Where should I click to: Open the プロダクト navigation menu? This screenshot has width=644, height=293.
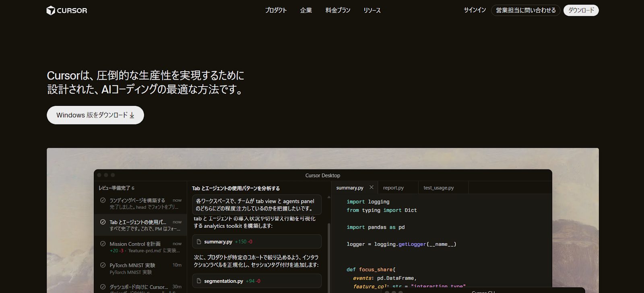click(276, 10)
